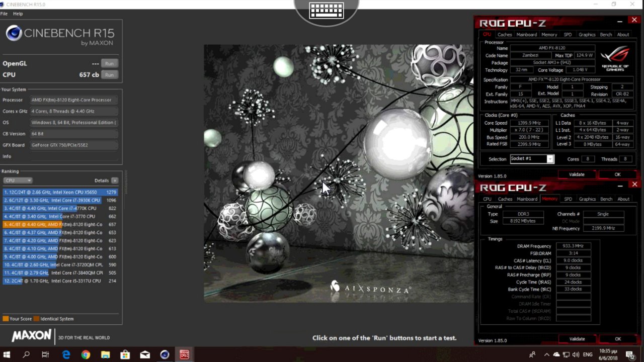Switch to Caches tab in upper CPU-Z window
The image size is (644, 362).
pos(505,35)
